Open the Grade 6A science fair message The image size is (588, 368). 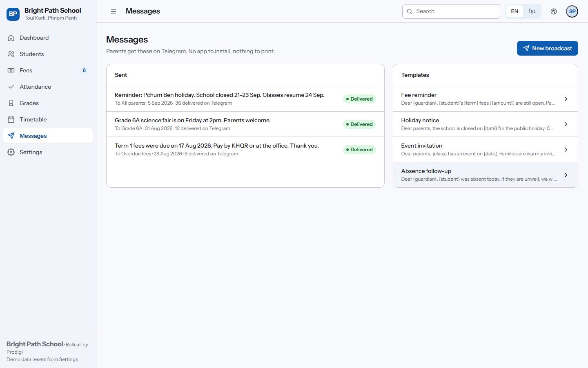click(245, 124)
